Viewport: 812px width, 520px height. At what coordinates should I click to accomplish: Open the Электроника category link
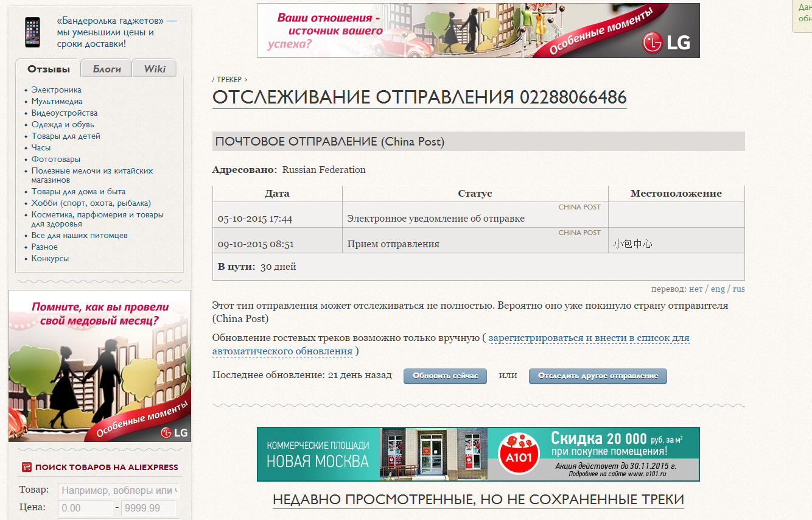point(56,90)
